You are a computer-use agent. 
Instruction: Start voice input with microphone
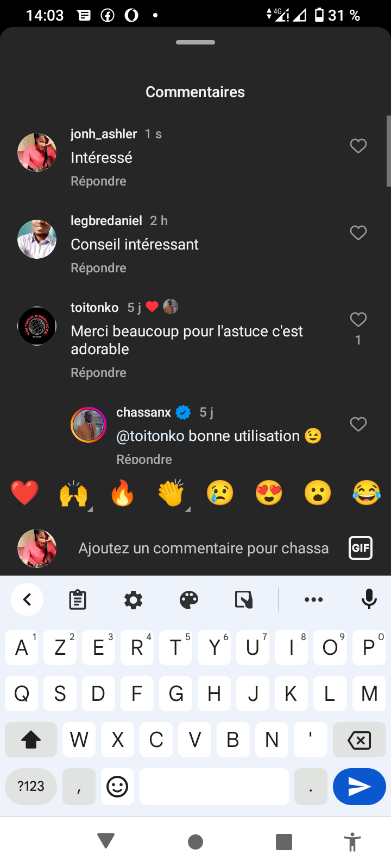pos(369,599)
